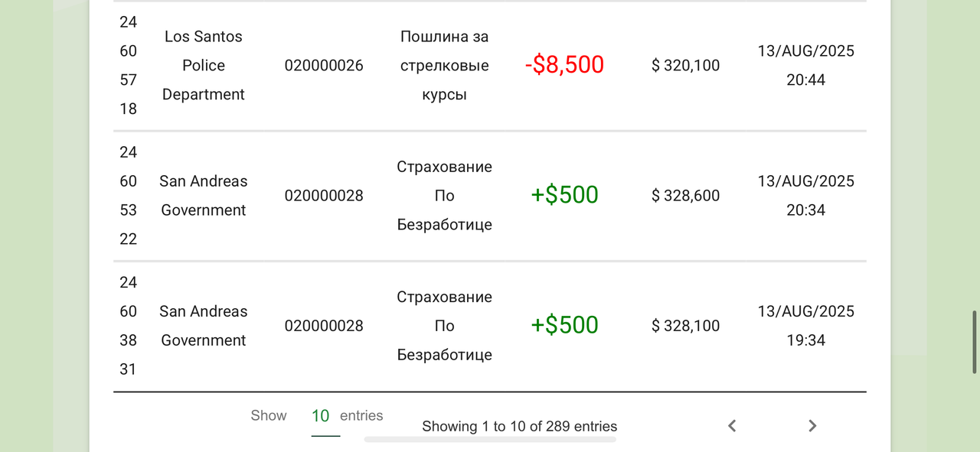Select account number 020000026

tap(324, 66)
